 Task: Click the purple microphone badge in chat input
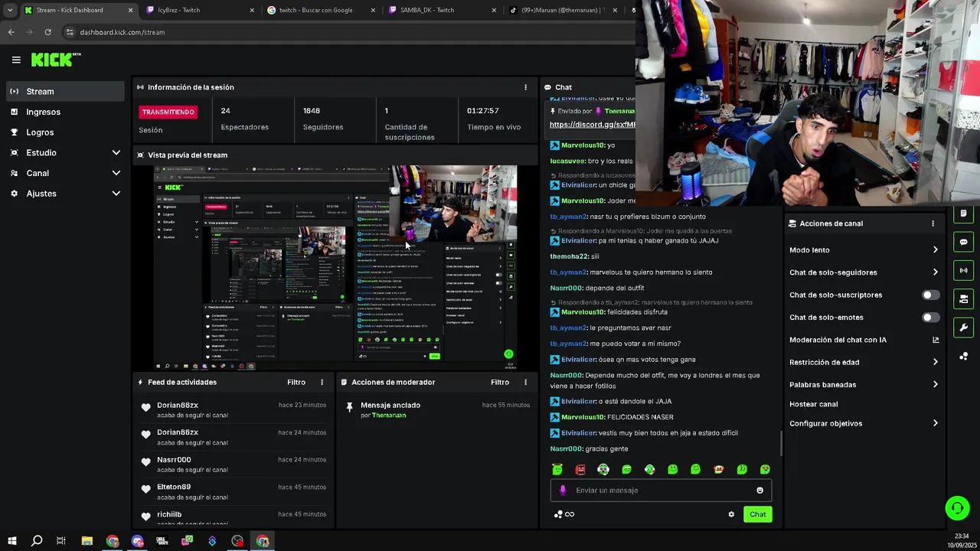click(x=563, y=491)
